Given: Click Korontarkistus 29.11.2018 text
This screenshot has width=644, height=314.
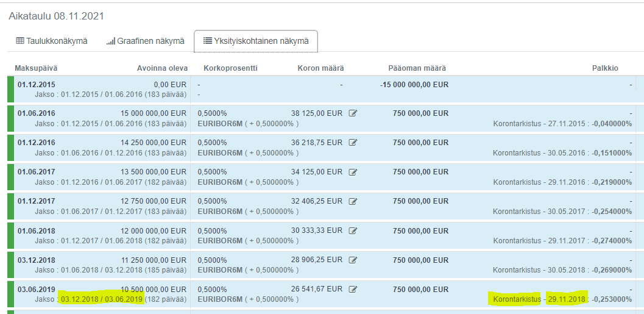Looking at the screenshot, I should point(539,299).
